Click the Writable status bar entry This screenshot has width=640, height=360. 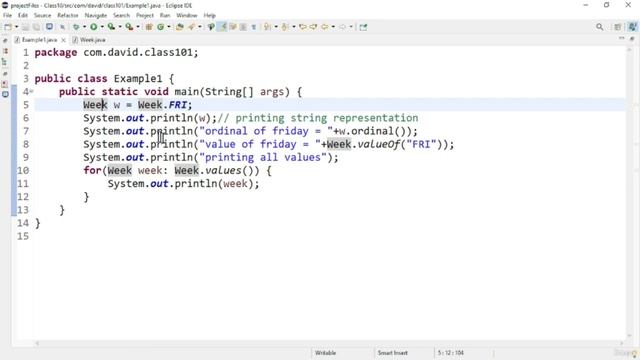pyautogui.click(x=325, y=353)
